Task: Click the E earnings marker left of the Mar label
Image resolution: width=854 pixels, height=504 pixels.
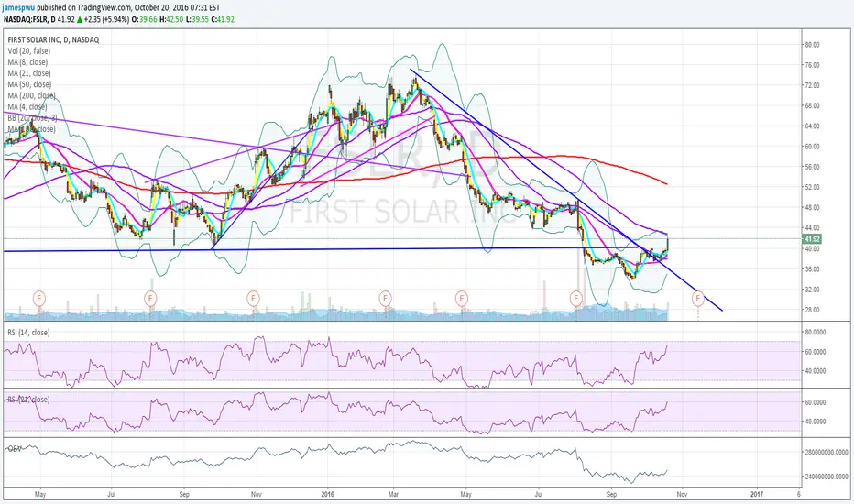Action: 385,298
